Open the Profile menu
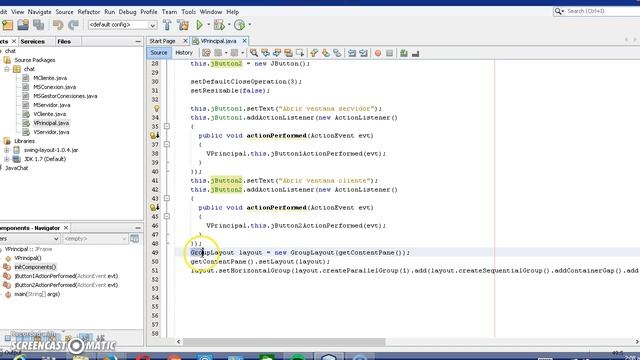The width and height of the screenshot is (640, 360). click(149, 12)
